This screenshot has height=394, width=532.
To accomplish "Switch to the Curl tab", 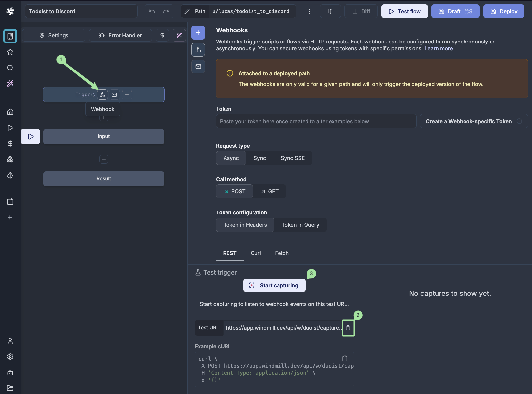I will coord(255,253).
